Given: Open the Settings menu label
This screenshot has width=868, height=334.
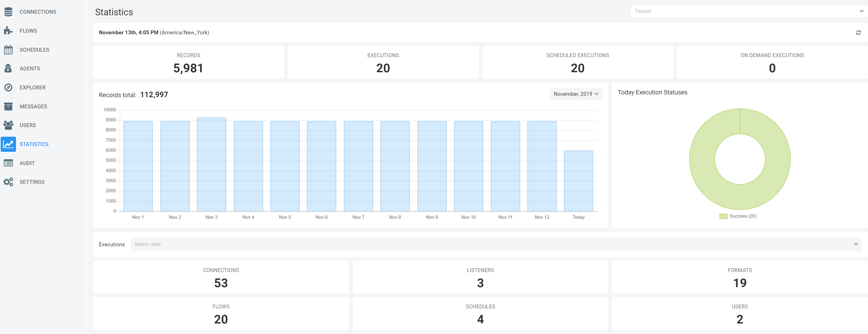Looking at the screenshot, I should pyautogui.click(x=32, y=182).
